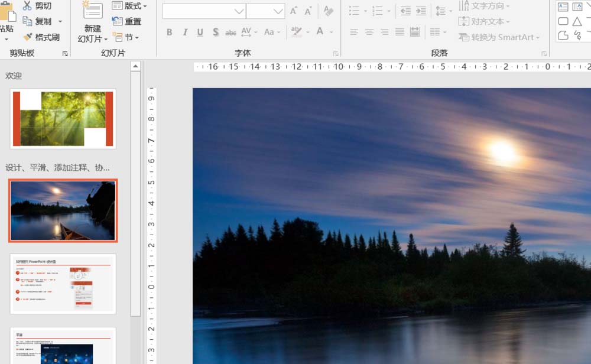Click the Copy (复制) button
Image resolution: width=591 pixels, height=364 pixels.
[37, 21]
